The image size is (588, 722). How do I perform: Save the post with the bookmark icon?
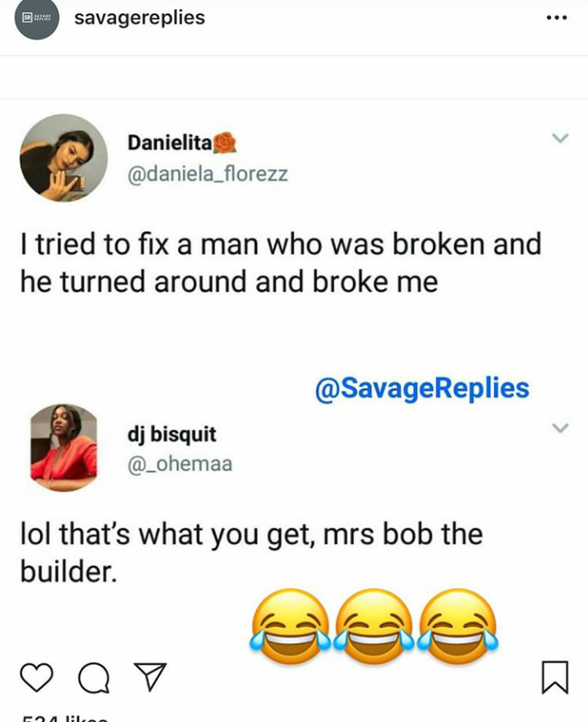tap(555, 677)
